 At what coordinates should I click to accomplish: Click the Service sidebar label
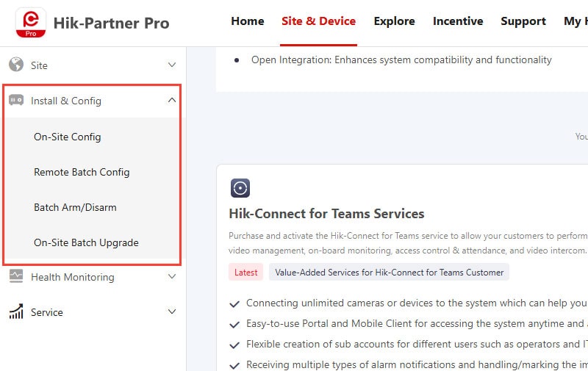[47, 312]
